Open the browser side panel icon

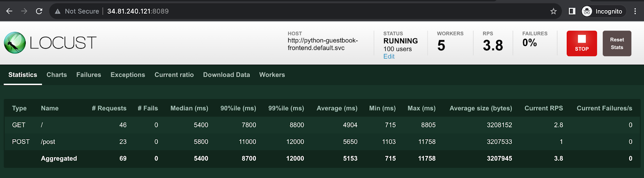click(x=572, y=11)
